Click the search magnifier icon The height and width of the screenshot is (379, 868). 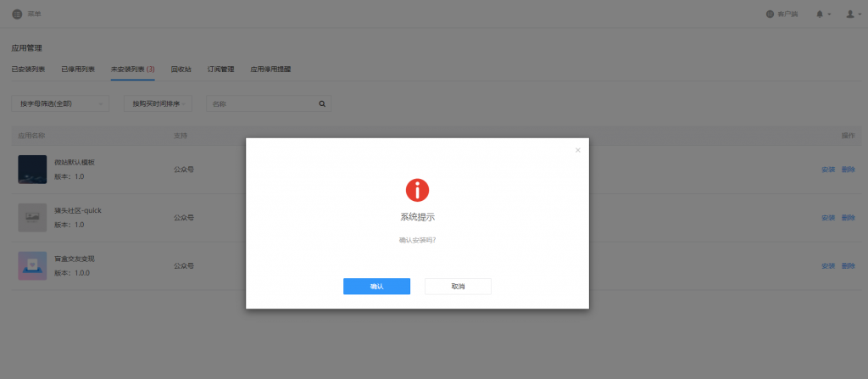322,103
